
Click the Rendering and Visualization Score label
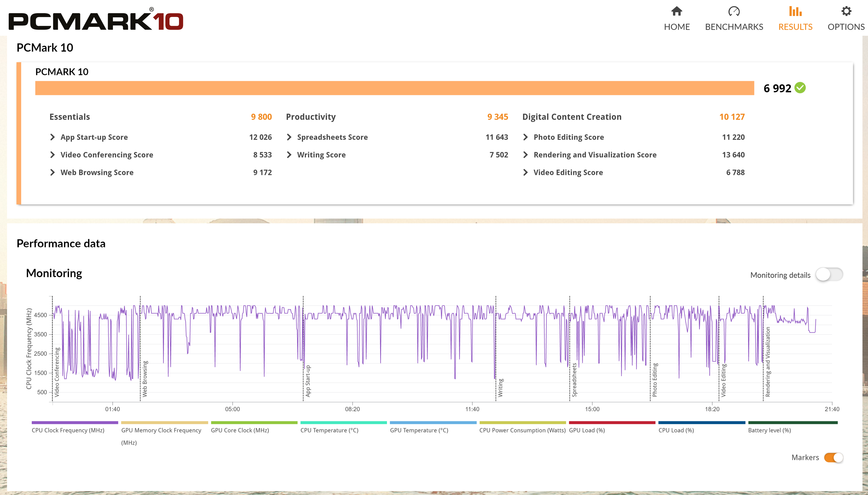tap(595, 155)
